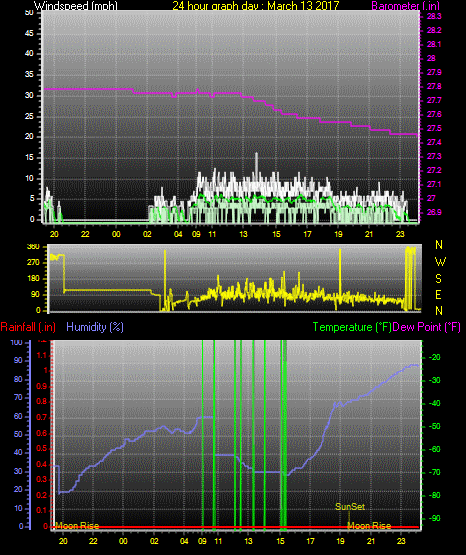
Task: Select the 27.8 barometer scale value
Action: (x=434, y=86)
